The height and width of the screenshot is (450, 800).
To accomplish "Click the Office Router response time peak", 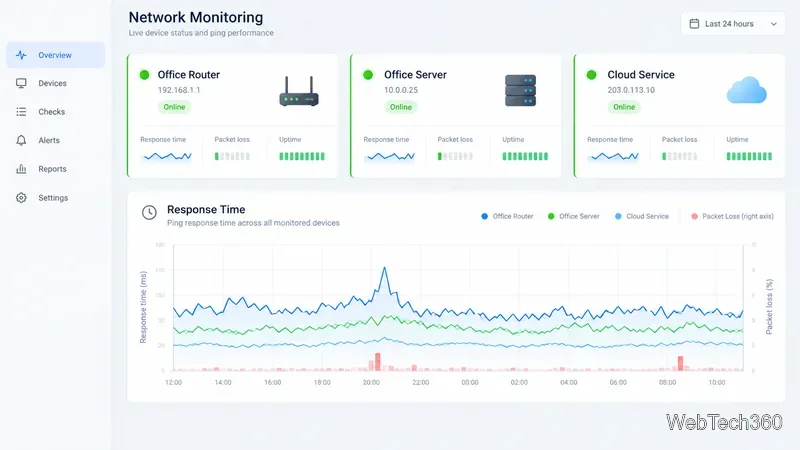I will pyautogui.click(x=384, y=268).
